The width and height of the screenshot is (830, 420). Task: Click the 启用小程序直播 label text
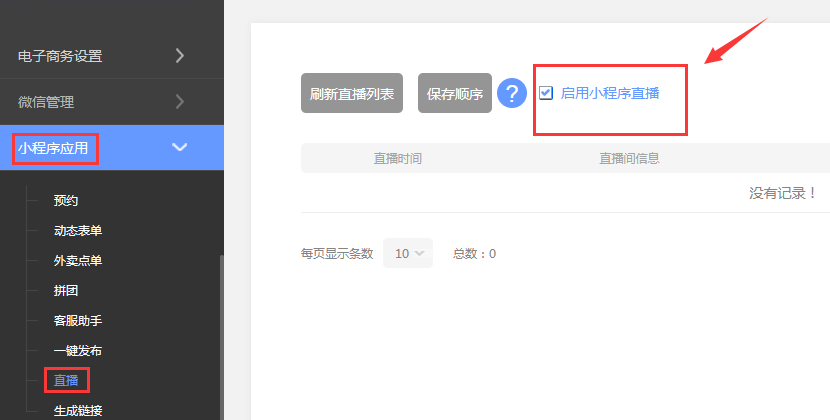click(609, 93)
